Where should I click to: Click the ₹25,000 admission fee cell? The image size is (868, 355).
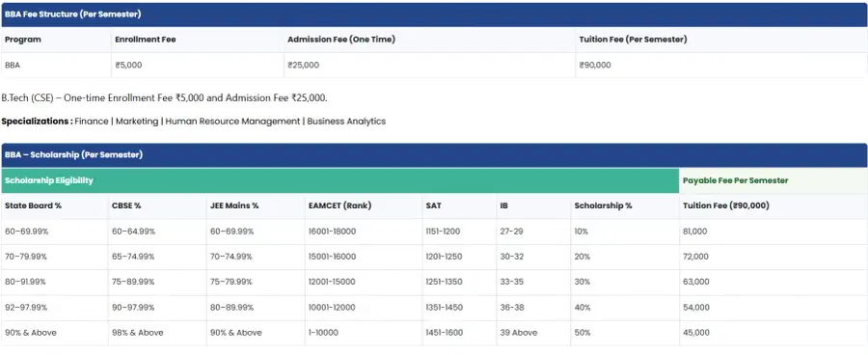429,66
